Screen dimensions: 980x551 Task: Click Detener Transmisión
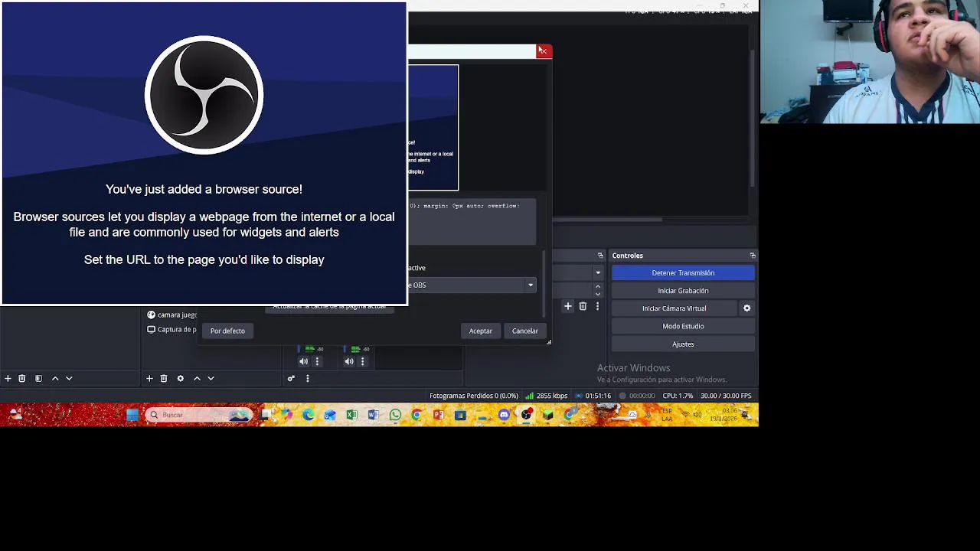[683, 272]
